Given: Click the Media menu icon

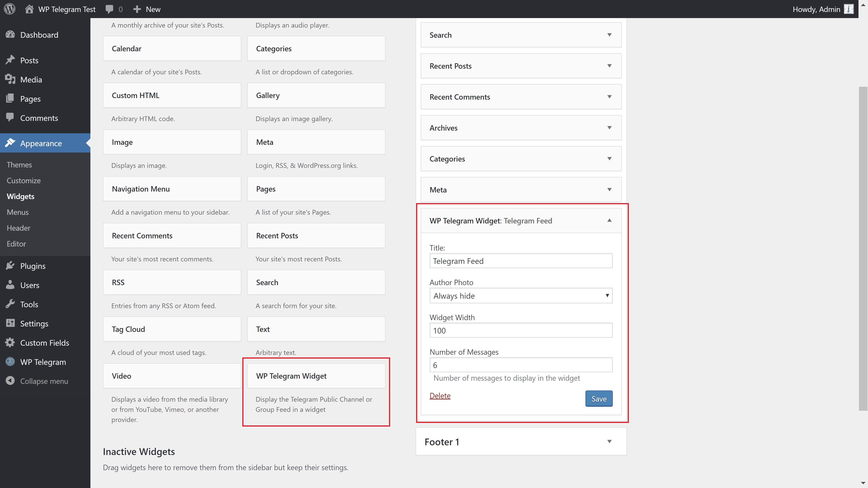Looking at the screenshot, I should click(11, 79).
